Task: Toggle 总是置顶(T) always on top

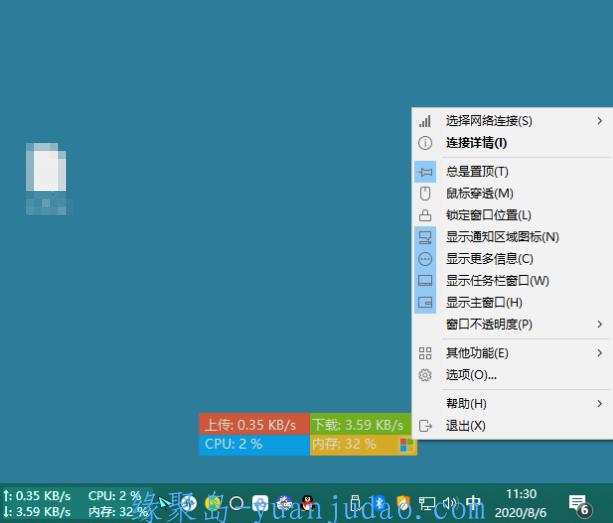Action: pos(477,172)
